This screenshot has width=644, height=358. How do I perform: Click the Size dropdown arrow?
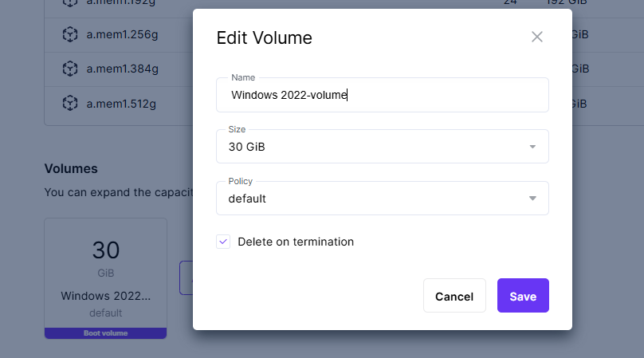(532, 147)
